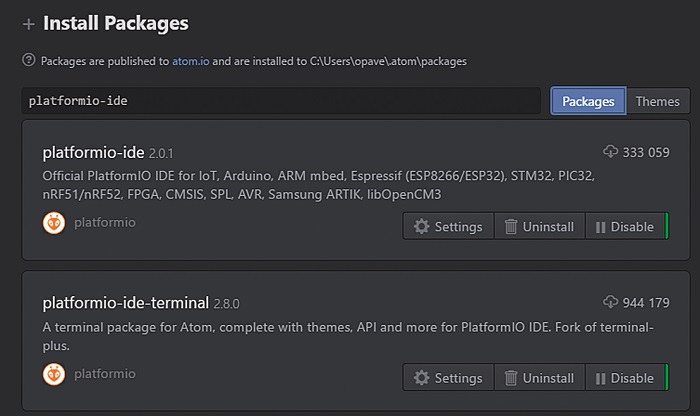
Task: Click the package search input field
Action: point(281,101)
